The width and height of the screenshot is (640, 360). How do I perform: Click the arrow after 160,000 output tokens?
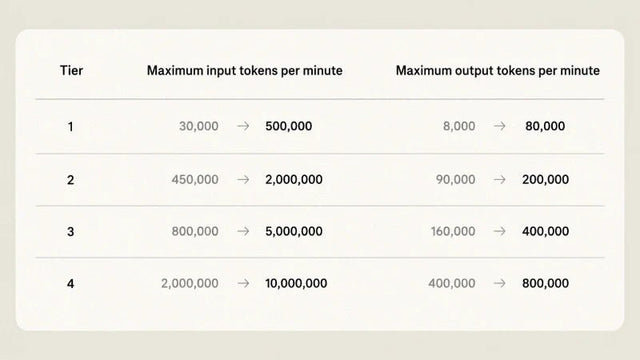tap(500, 231)
